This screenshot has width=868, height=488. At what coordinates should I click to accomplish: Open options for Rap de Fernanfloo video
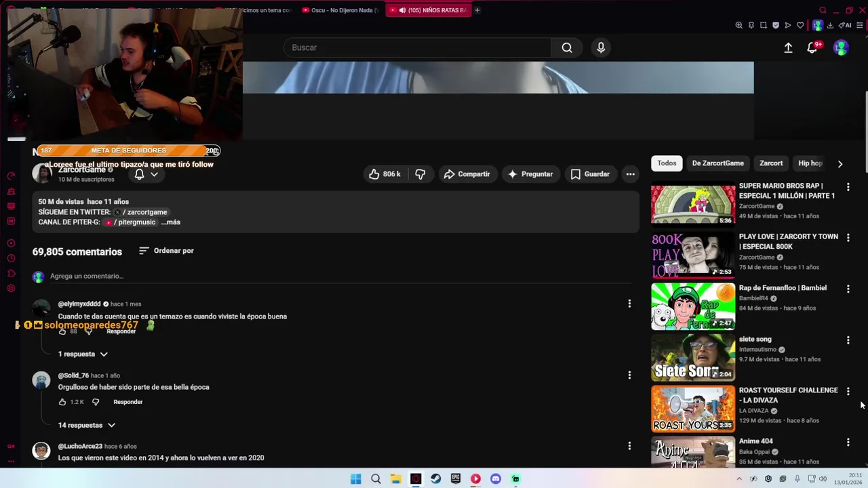pos(848,289)
